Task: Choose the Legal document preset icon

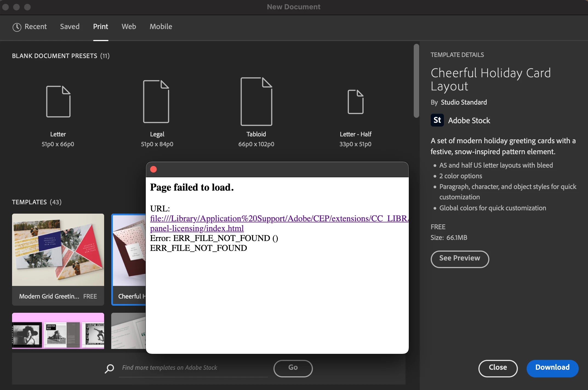Action: [156, 102]
